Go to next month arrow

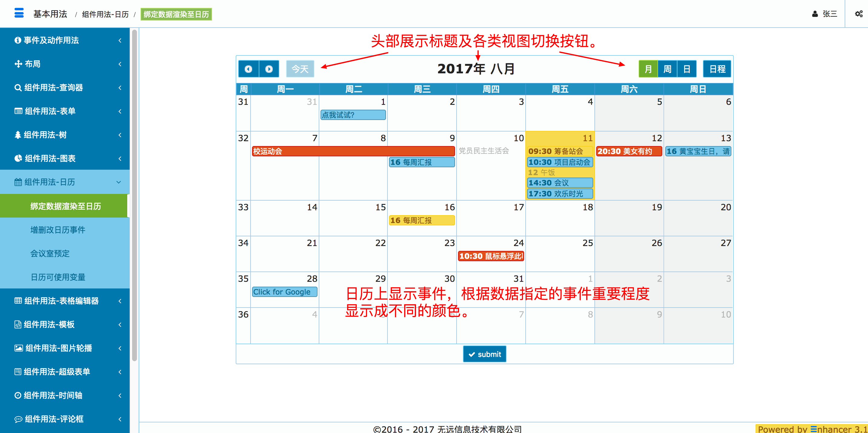point(269,69)
